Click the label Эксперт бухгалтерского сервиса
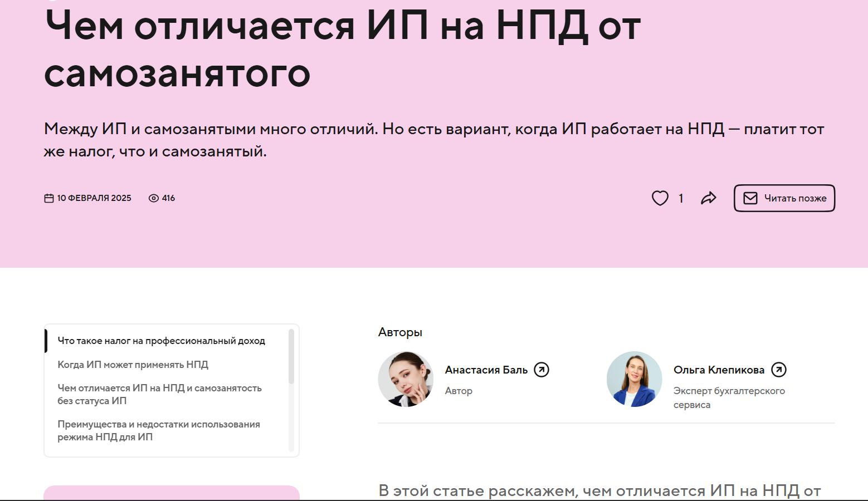This screenshot has width=868, height=501. (729, 397)
